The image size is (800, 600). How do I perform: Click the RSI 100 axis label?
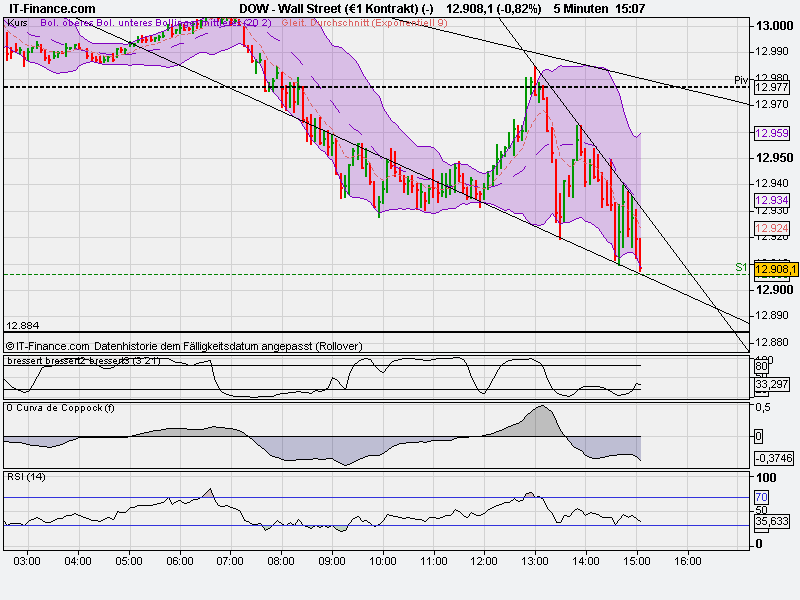pyautogui.click(x=766, y=478)
